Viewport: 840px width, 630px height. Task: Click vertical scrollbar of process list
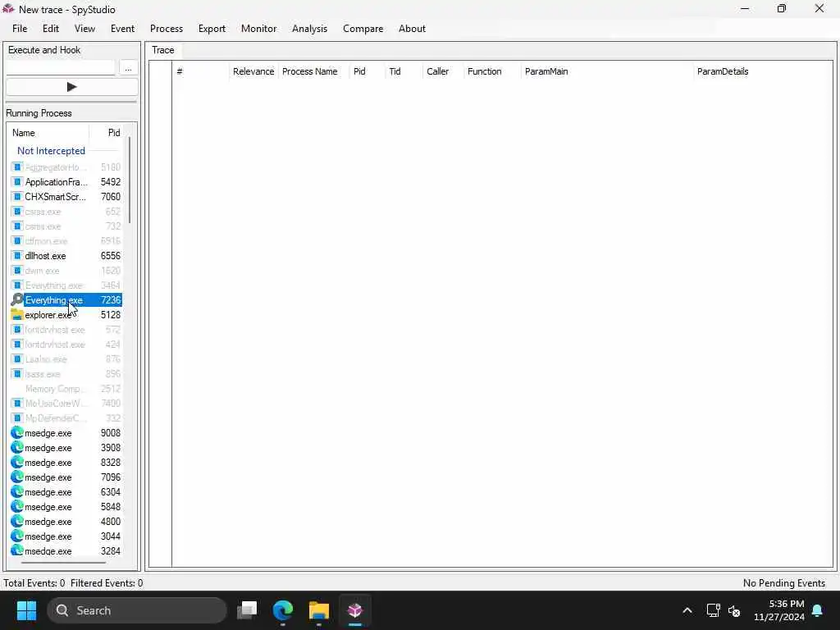pos(130,180)
